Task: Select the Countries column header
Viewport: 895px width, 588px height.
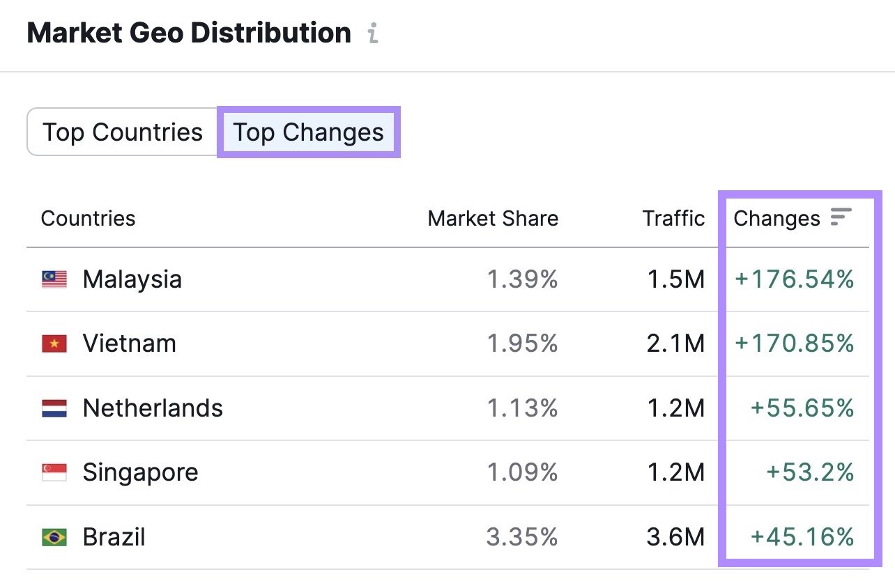Action: click(x=89, y=218)
